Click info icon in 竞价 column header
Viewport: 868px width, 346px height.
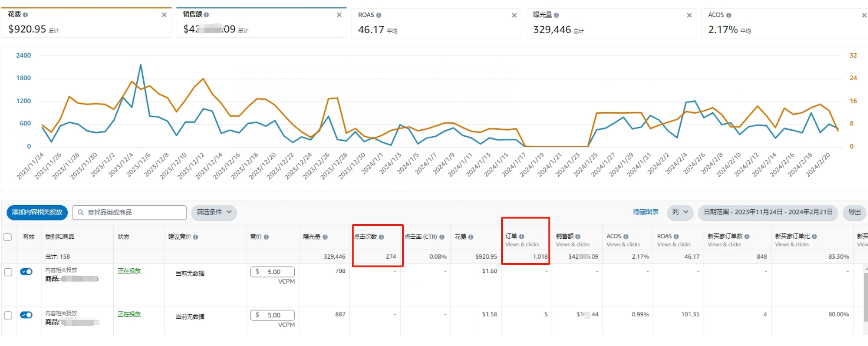click(266, 237)
